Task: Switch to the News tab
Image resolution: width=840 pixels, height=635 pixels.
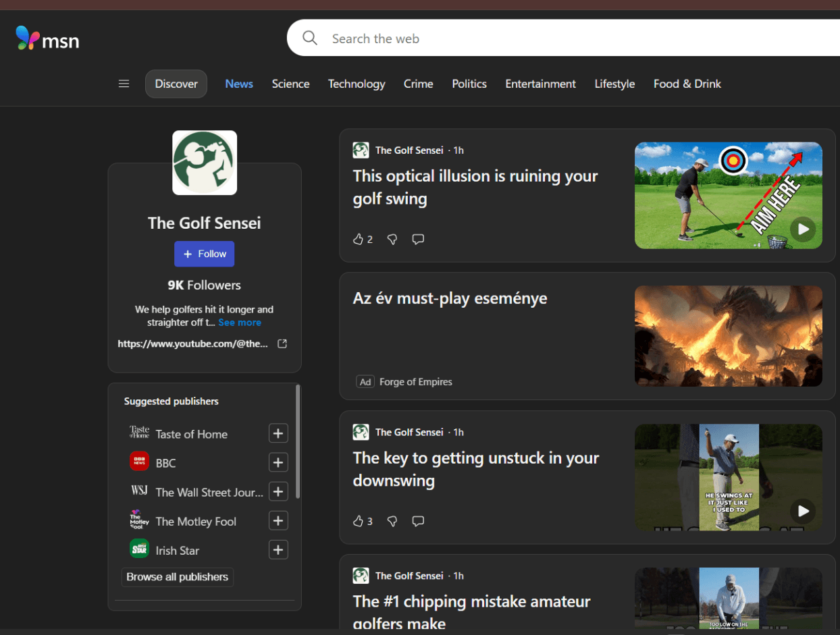Action: pyautogui.click(x=239, y=84)
